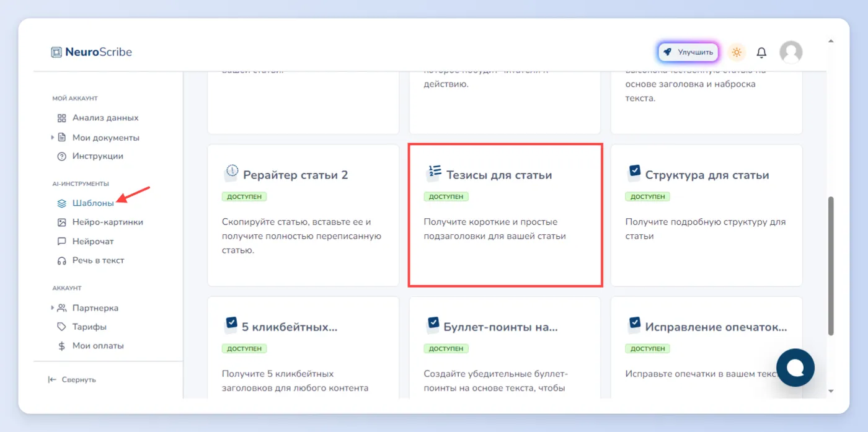This screenshot has height=432, width=868.
Task: Open the notifications bell
Action: 762,53
